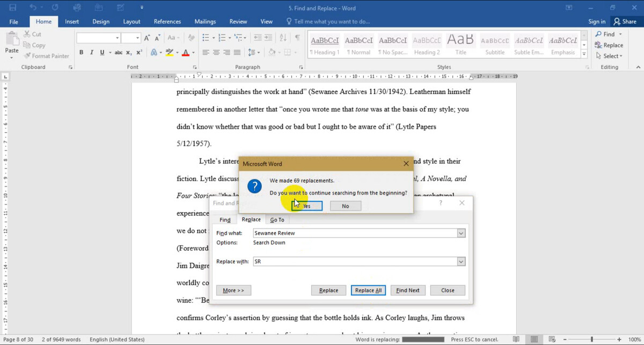Click the Superscript icon
Image resolution: width=644 pixels, height=345 pixels.
coord(139,53)
